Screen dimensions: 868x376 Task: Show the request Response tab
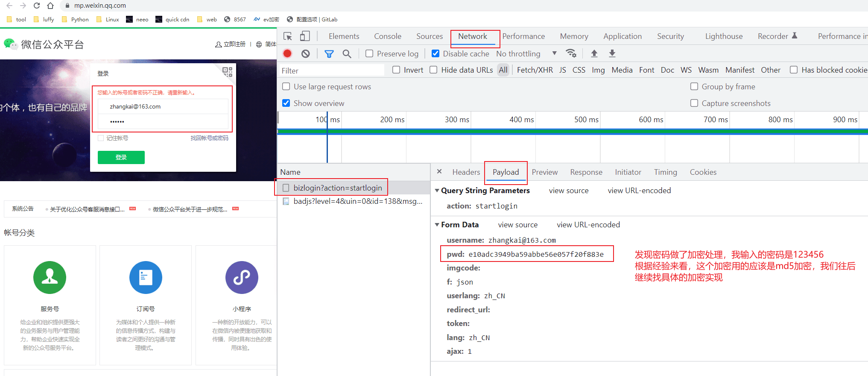tap(586, 172)
